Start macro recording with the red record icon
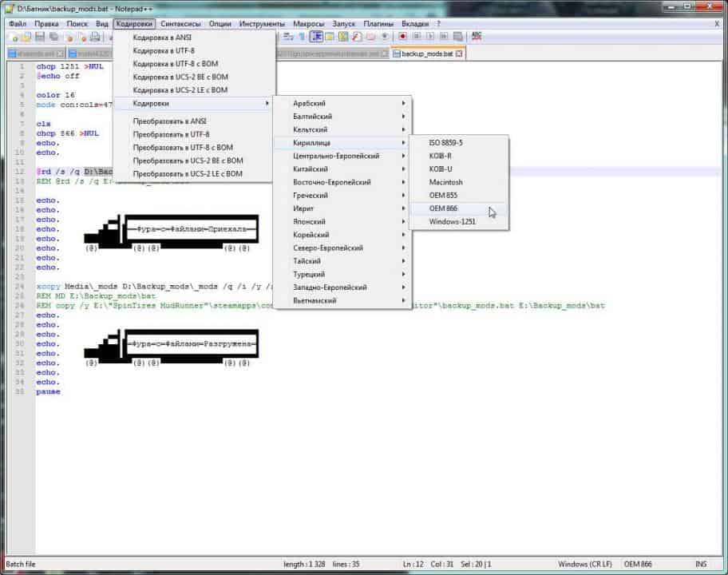Viewport: 728px width, 575px height. (x=403, y=37)
